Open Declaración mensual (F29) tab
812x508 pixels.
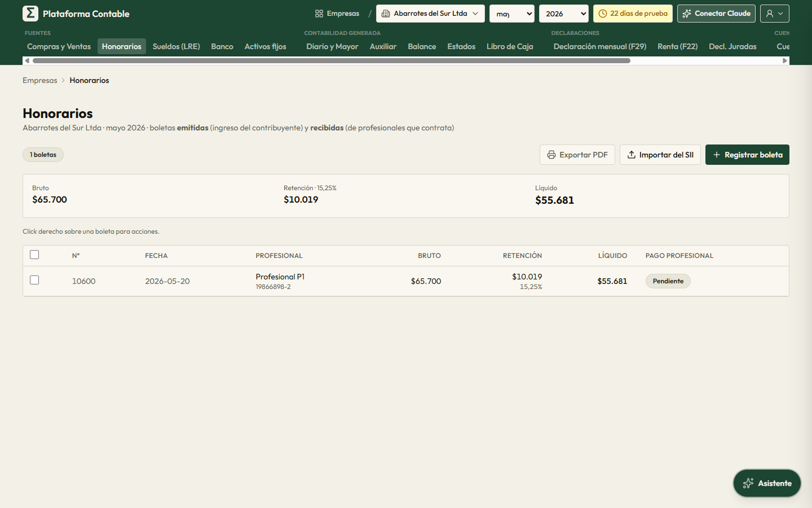click(600, 46)
